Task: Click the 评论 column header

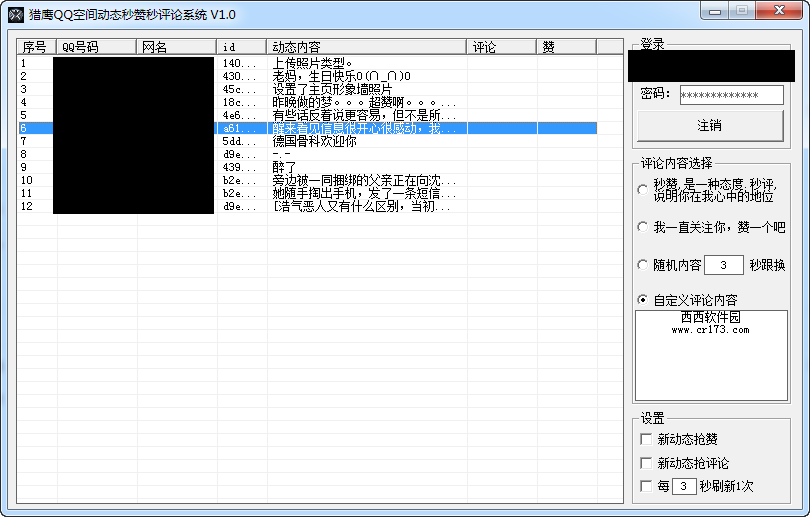Action: coord(502,47)
